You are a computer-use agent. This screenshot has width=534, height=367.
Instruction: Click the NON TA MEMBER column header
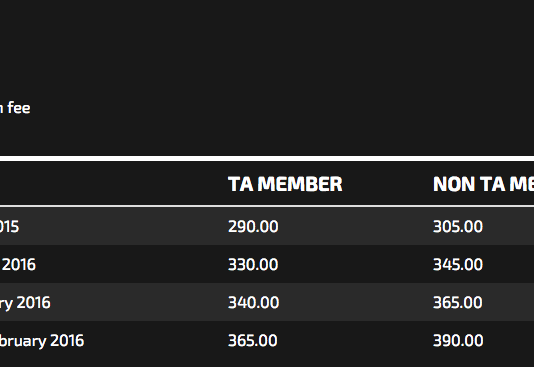coord(483,184)
